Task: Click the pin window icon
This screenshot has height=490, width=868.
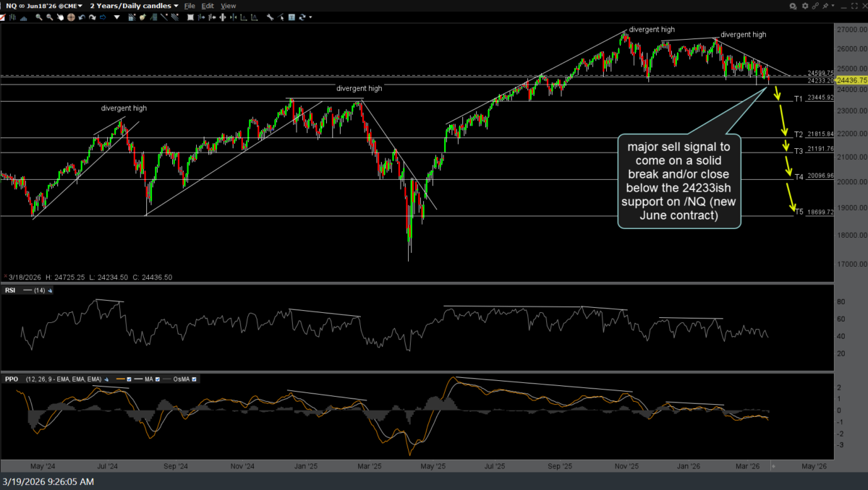Action: (x=825, y=6)
